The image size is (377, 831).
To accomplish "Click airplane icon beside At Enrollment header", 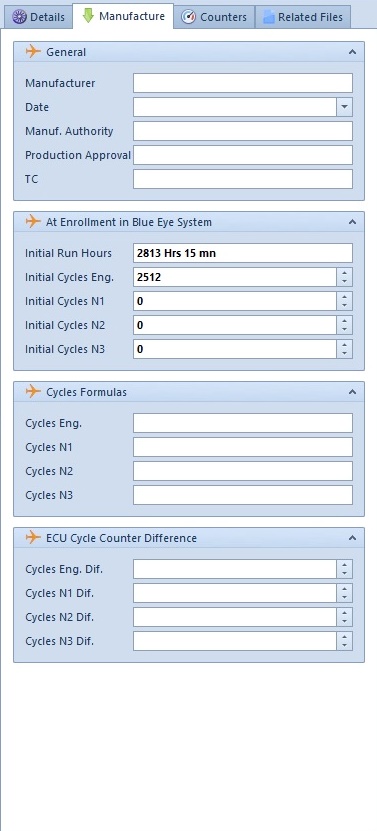I will coord(33,222).
